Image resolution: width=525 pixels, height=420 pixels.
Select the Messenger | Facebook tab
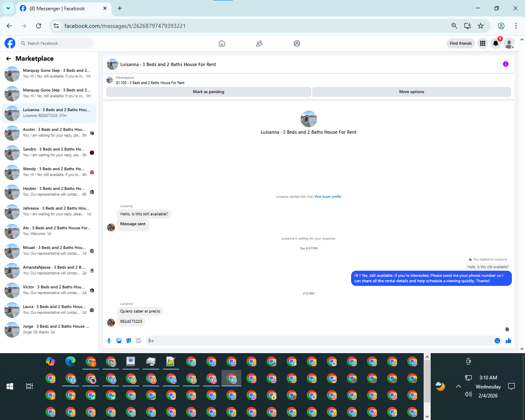(x=64, y=8)
